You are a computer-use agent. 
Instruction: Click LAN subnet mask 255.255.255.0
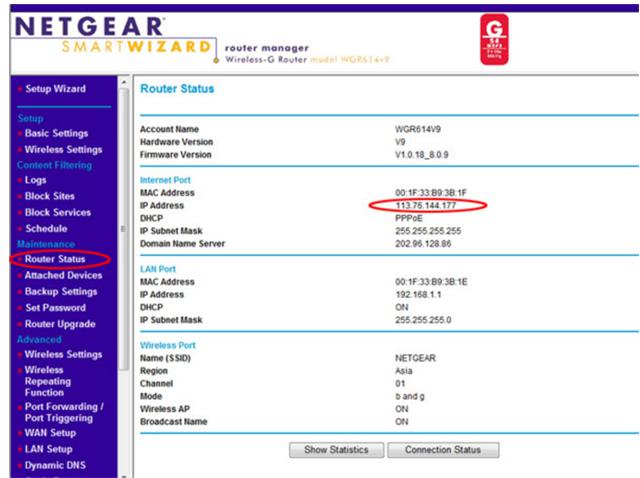(423, 320)
